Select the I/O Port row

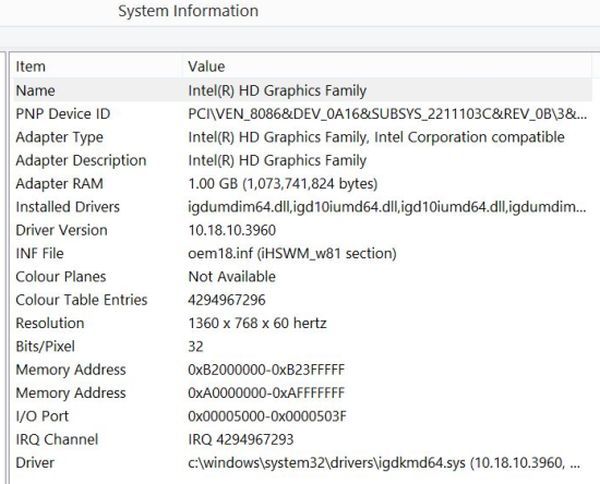pyautogui.click(x=302, y=416)
